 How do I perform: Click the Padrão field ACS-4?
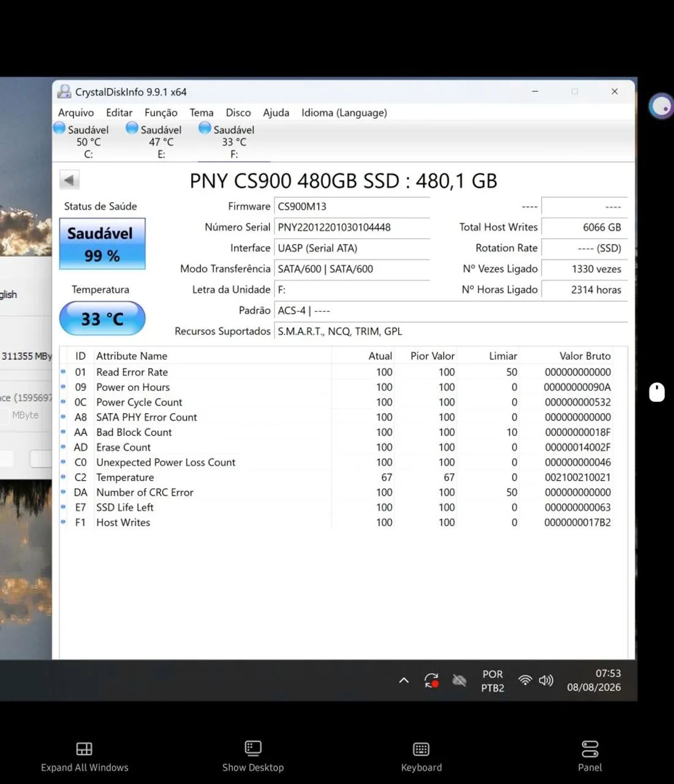[451, 311]
